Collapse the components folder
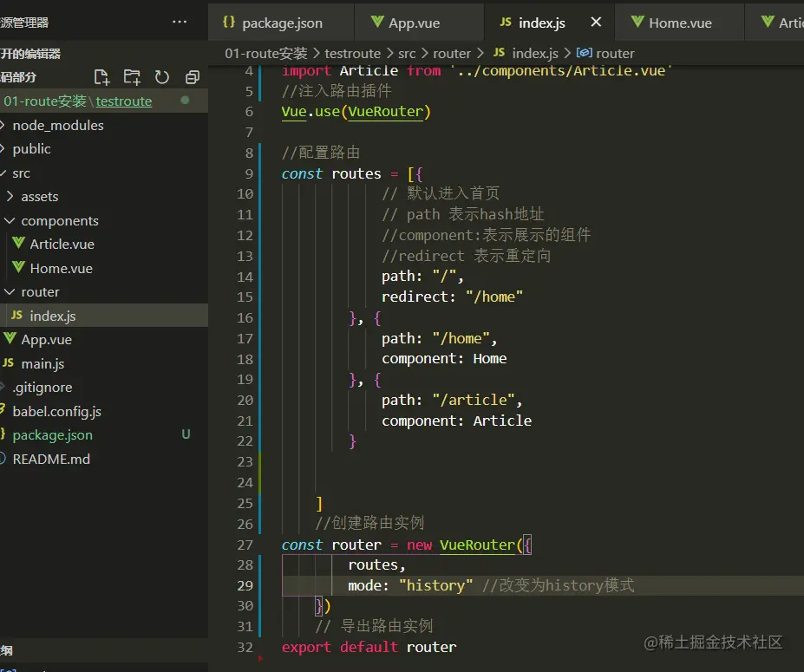 [x=60, y=221]
